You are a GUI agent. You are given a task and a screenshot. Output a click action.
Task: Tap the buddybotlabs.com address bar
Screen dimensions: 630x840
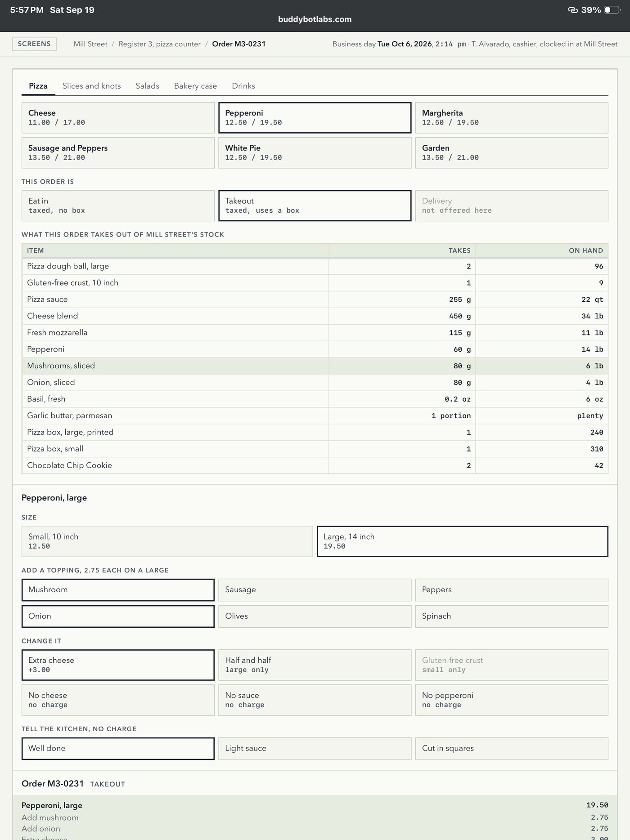click(315, 19)
